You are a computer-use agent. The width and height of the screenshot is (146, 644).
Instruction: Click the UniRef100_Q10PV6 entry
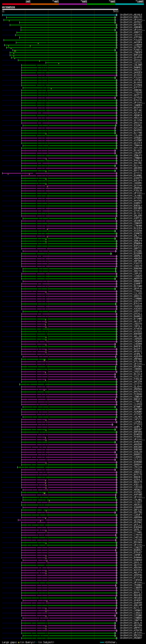click(131, 57)
